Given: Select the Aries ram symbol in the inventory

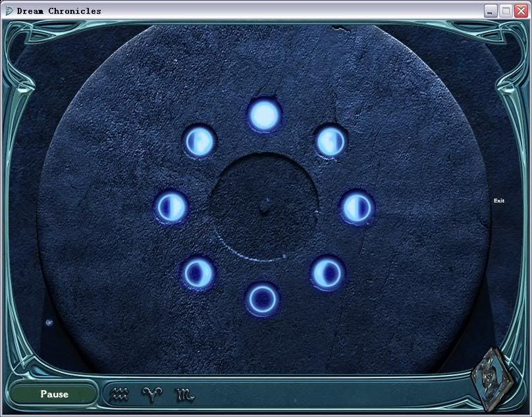Looking at the screenshot, I should (152, 395).
